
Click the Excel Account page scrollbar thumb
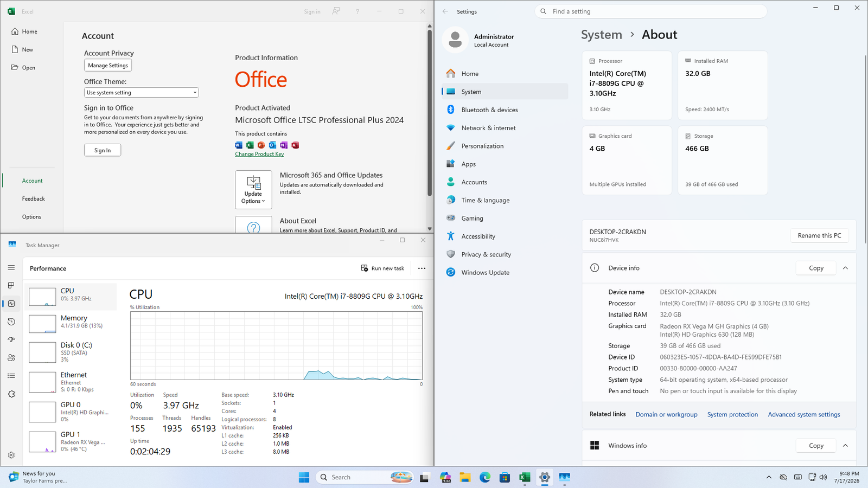pos(430,113)
